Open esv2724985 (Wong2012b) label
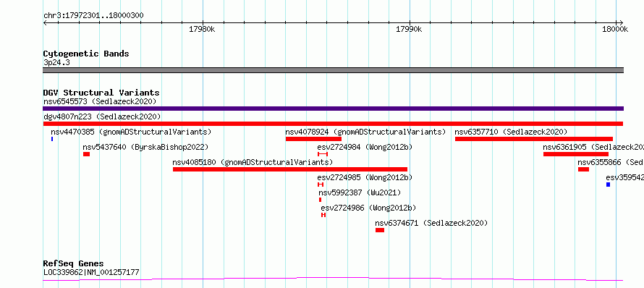 [365, 177]
